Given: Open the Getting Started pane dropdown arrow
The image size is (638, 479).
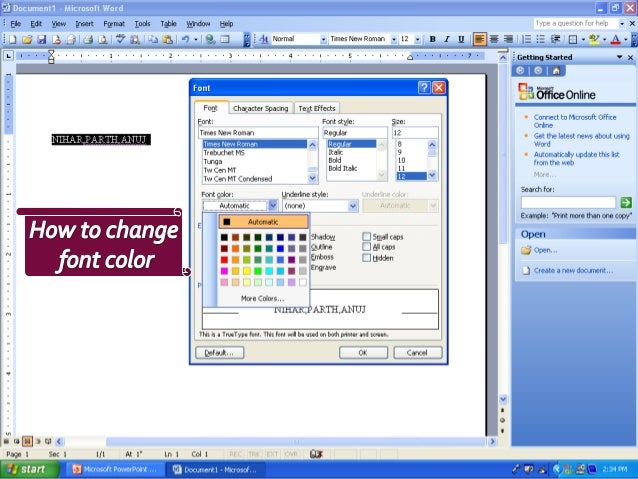Looking at the screenshot, I should tap(619, 57).
